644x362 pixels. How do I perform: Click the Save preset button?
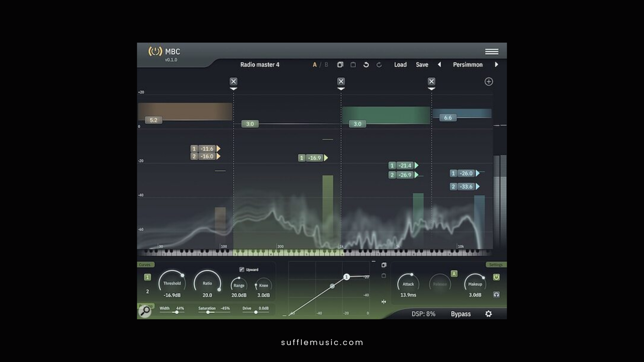pyautogui.click(x=422, y=64)
